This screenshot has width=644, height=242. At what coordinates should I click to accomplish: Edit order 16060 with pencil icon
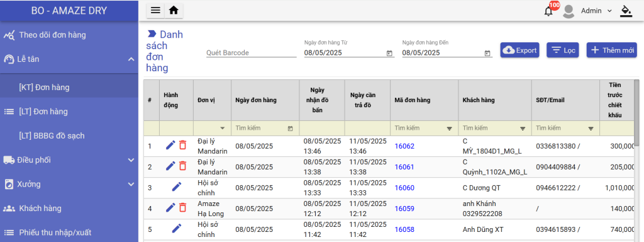[x=177, y=187]
